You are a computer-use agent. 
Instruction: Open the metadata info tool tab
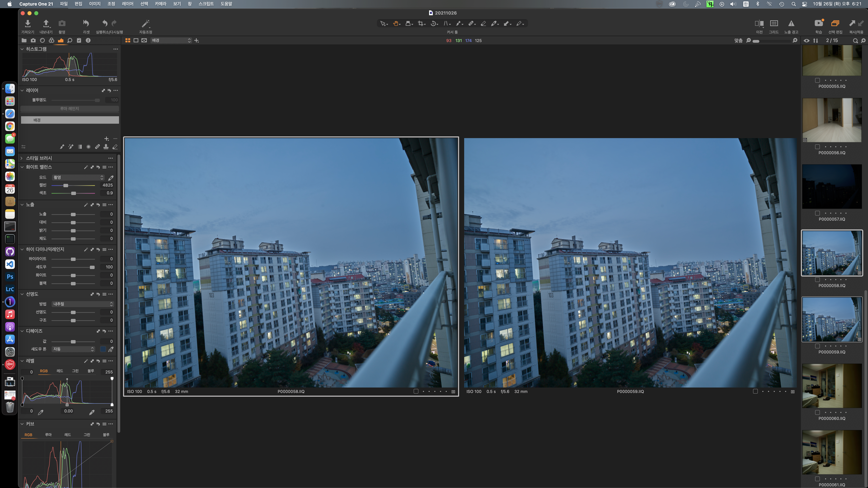[88, 40]
